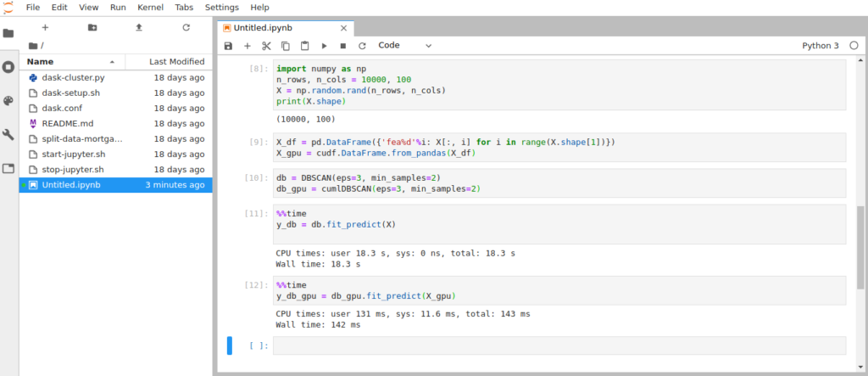This screenshot has height=376, width=868.
Task: Click the root folder breadcrumb icon
Action: pos(33,46)
